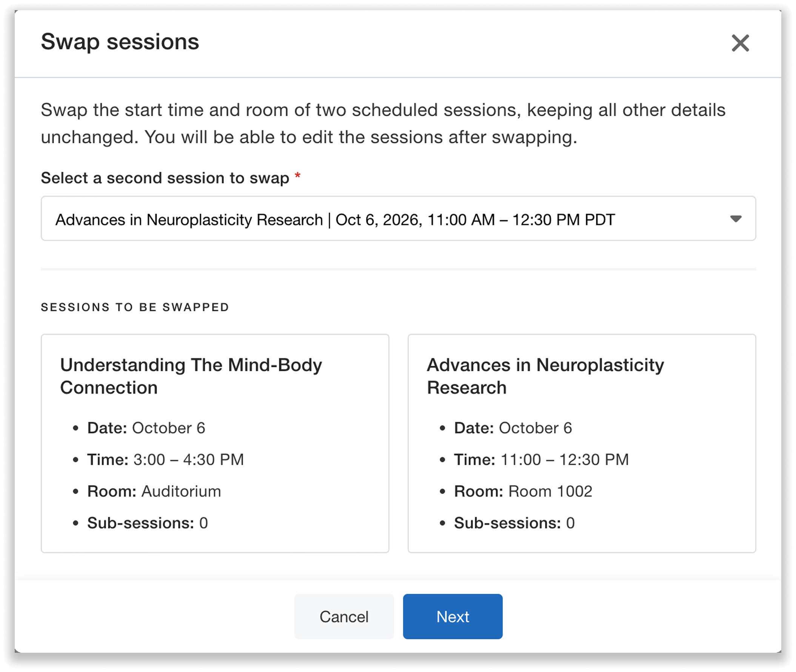Click the required field asterisk indicator

[298, 176]
